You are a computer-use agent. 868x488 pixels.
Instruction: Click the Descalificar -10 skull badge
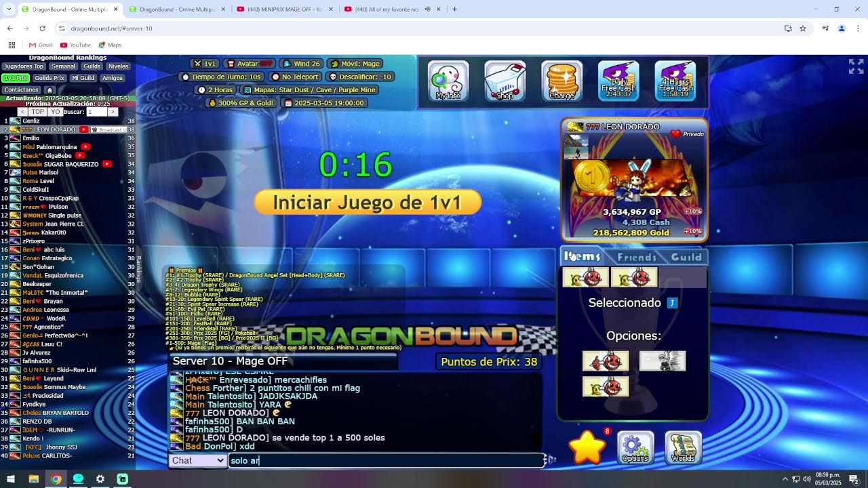[361, 77]
